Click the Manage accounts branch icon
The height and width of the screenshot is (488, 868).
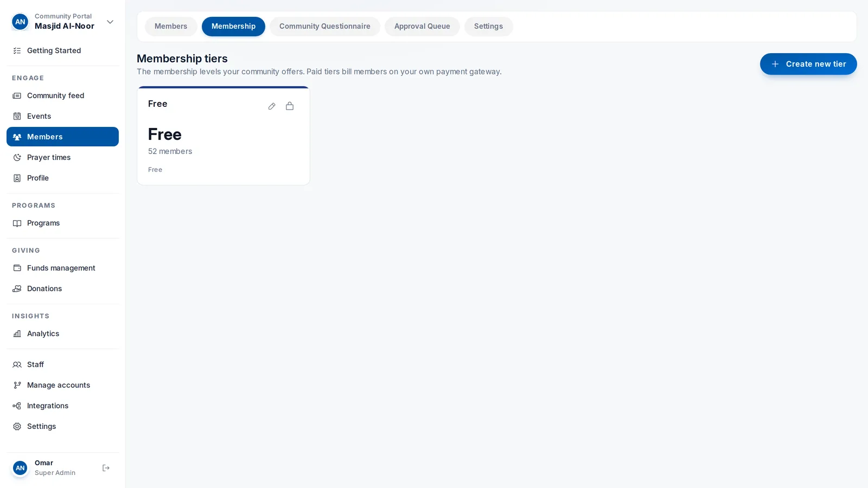tap(17, 386)
